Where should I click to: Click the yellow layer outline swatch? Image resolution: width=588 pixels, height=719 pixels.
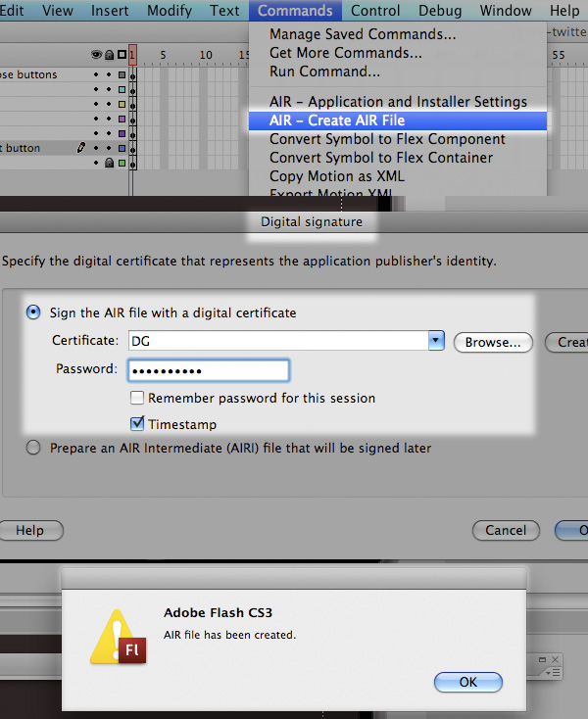point(122,104)
